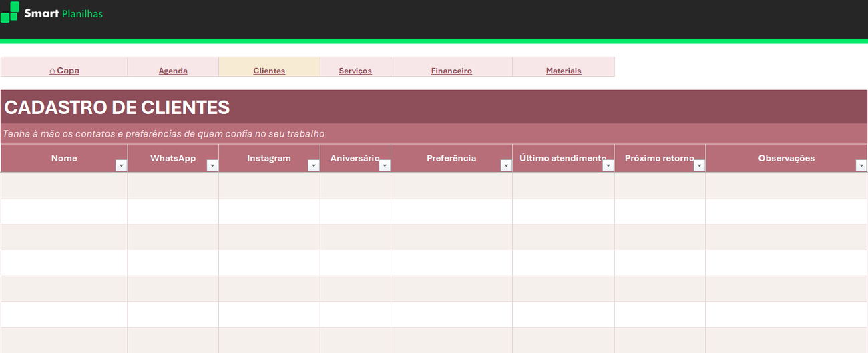This screenshot has height=353, width=868.
Task: Open the Nome column filter dropdown
Action: [121, 165]
